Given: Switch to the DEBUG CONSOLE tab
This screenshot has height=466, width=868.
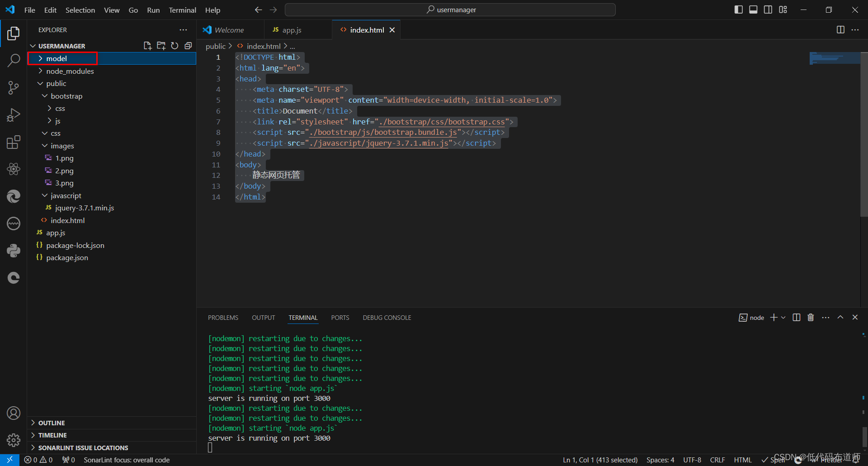Looking at the screenshot, I should pyautogui.click(x=387, y=318).
